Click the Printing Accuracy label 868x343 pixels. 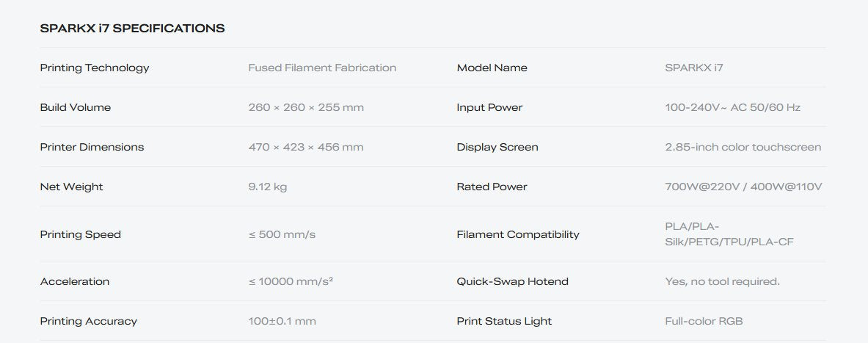tap(89, 321)
